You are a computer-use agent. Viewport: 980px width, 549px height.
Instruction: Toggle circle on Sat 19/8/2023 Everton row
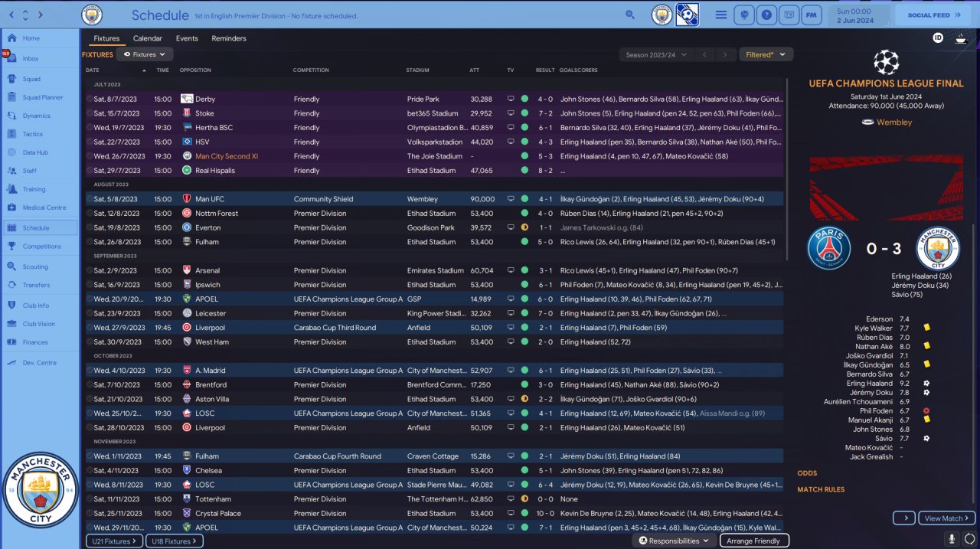pos(90,227)
